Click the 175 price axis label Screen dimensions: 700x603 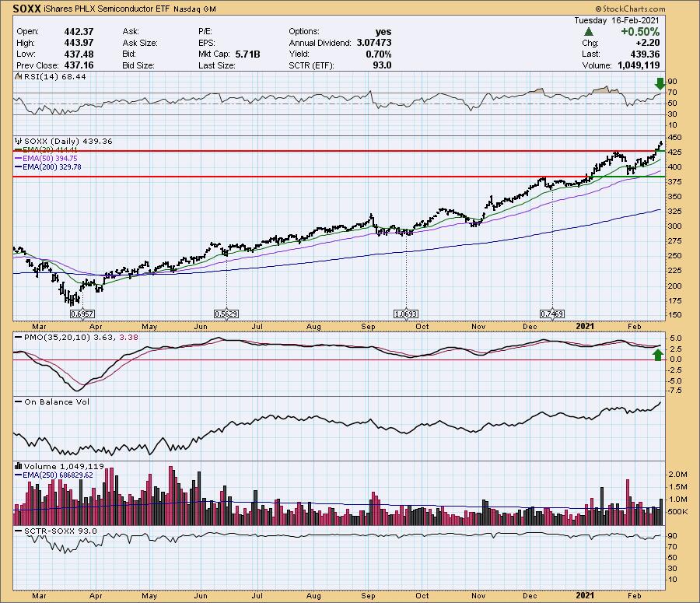[x=674, y=300]
